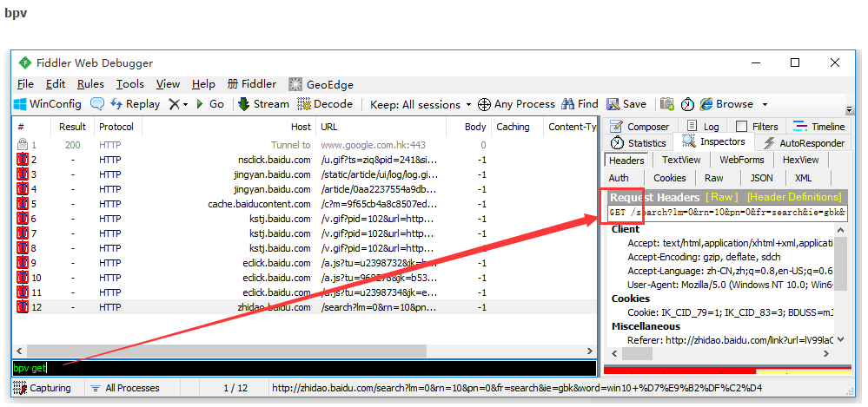The width and height of the screenshot is (868, 407).
Task: Select the TextView inspector tab
Action: pyautogui.click(x=681, y=160)
